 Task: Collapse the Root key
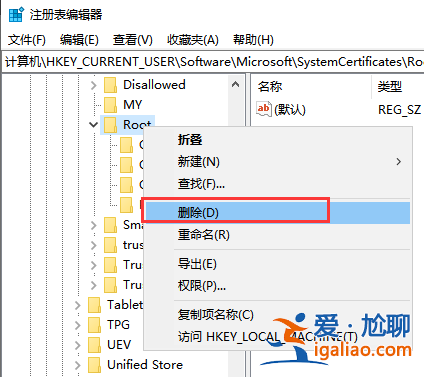94,125
